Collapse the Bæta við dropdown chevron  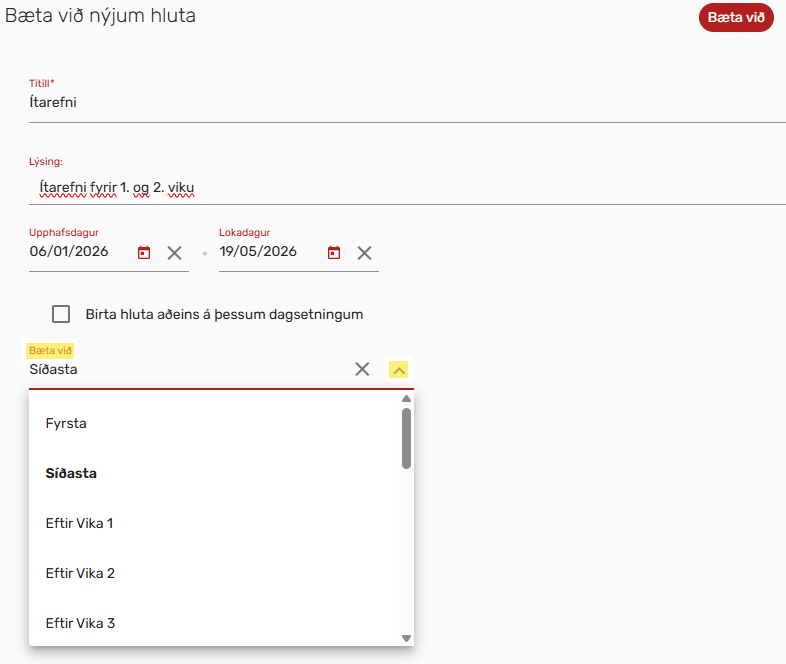pos(398,370)
